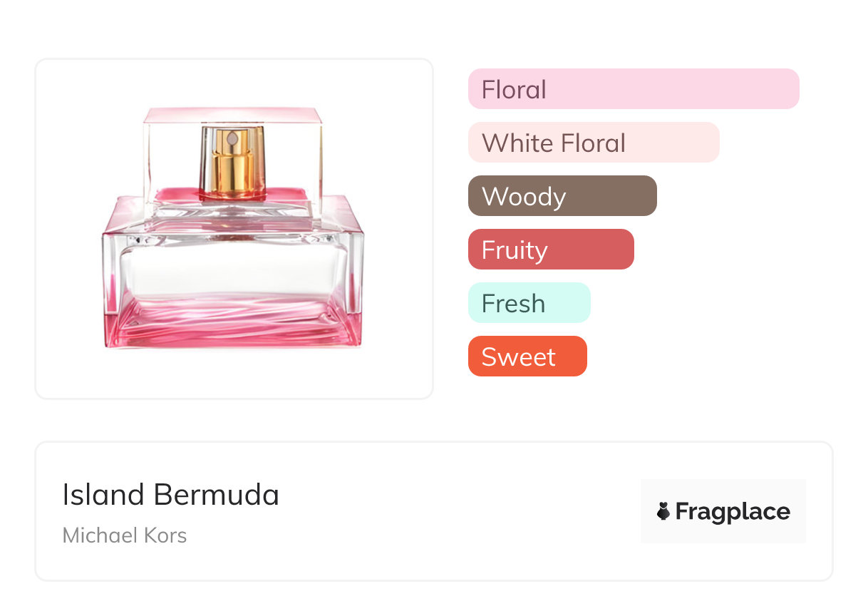
Task: Click the gold spray nozzle on bottle
Action: pyautogui.click(x=232, y=160)
